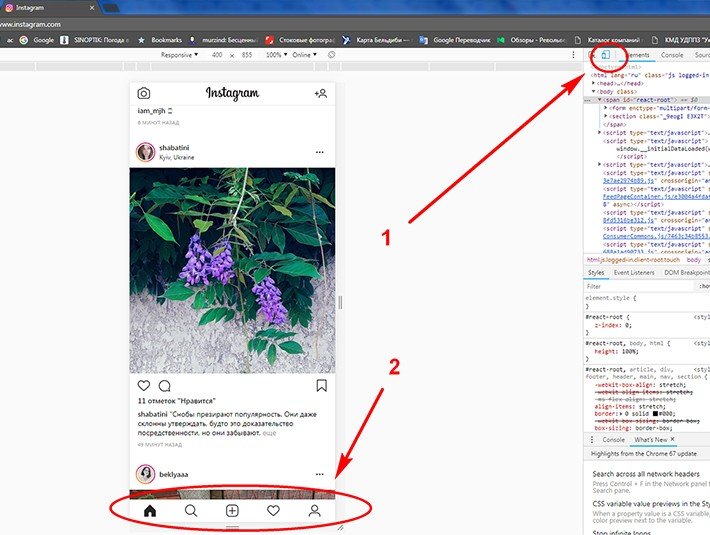Click the viewport height field 855
This screenshot has width=710, height=535.
point(247,55)
